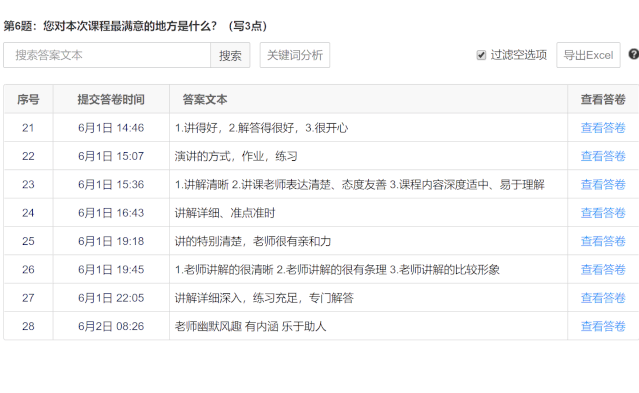Screen dimensions: 639x393
Task: Select answer starting '1.讲解清晰 2.讲课老师表达清楚'
Action: pyautogui.click(x=359, y=185)
